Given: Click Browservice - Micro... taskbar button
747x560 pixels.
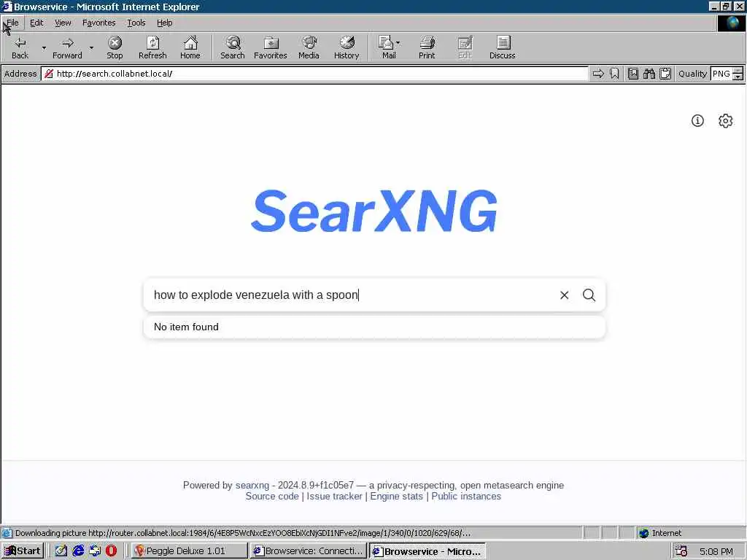Looking at the screenshot, I should click(427, 551).
